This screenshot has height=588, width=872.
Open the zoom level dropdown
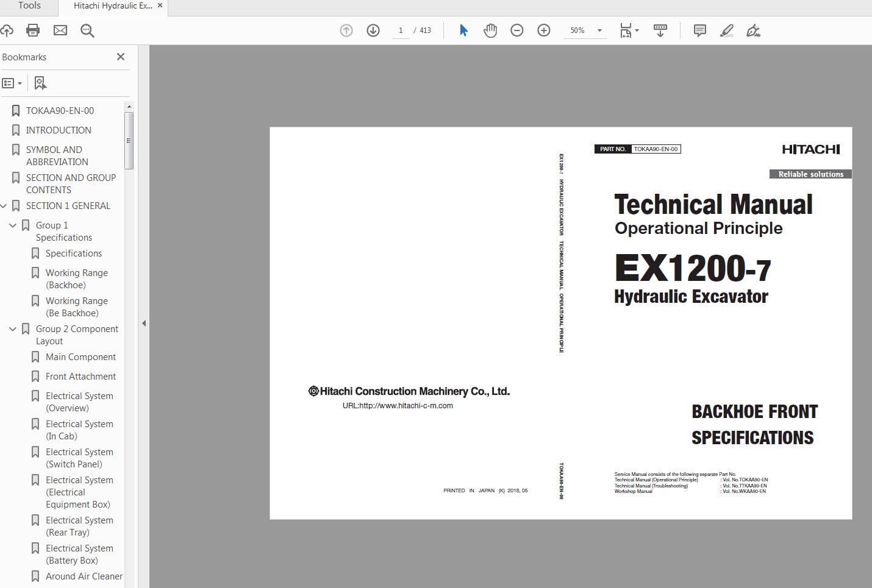tap(599, 30)
